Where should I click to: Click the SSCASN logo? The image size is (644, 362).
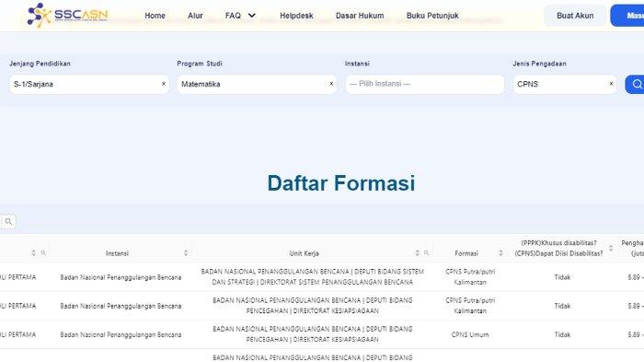[68, 16]
